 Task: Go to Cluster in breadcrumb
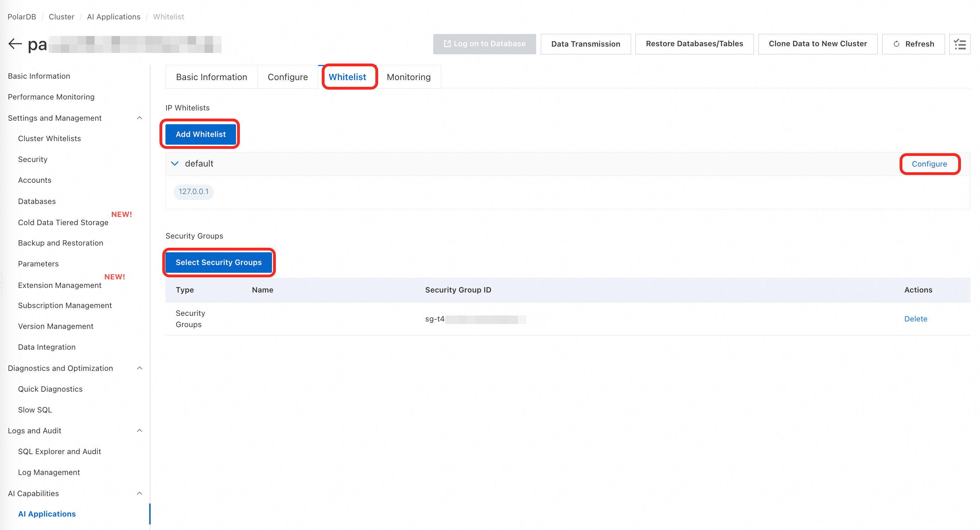tap(62, 17)
